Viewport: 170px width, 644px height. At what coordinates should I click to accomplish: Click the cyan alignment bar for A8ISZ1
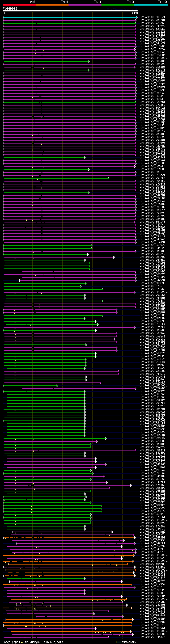[70, 17]
